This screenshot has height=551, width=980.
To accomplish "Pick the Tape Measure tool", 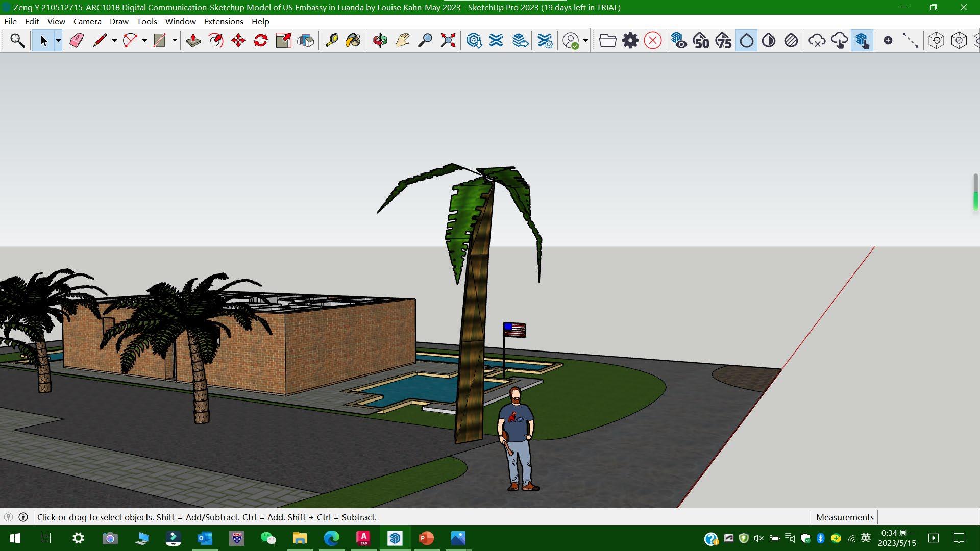I will click(x=332, y=40).
